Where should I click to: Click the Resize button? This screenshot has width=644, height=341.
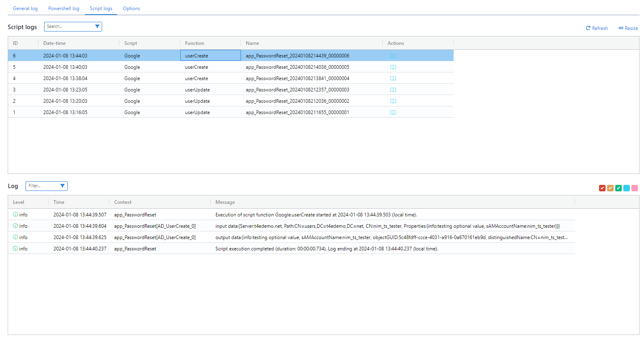pos(628,28)
